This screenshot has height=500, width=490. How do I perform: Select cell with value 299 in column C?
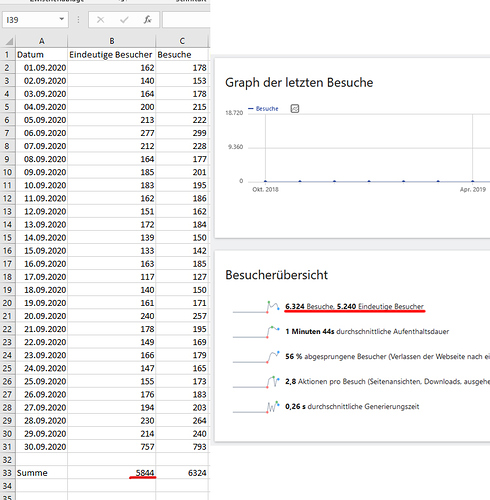click(x=182, y=133)
